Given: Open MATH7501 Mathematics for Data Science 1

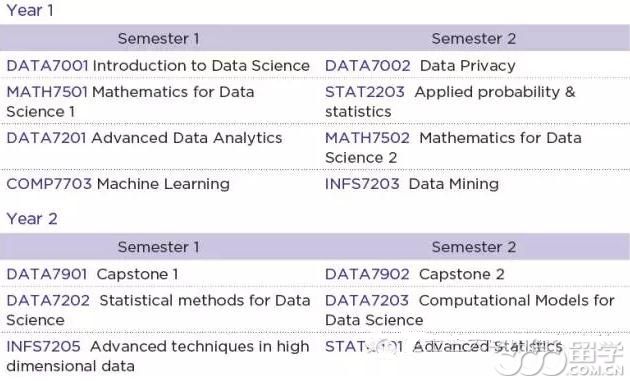Looking at the screenshot, I should tap(130, 102).
